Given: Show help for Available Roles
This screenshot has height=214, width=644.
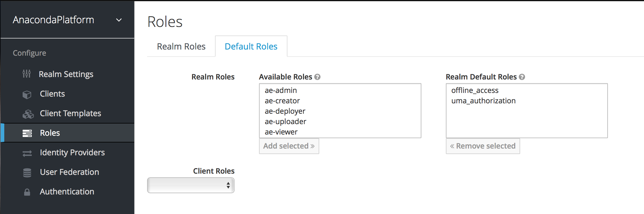Looking at the screenshot, I should point(317,77).
